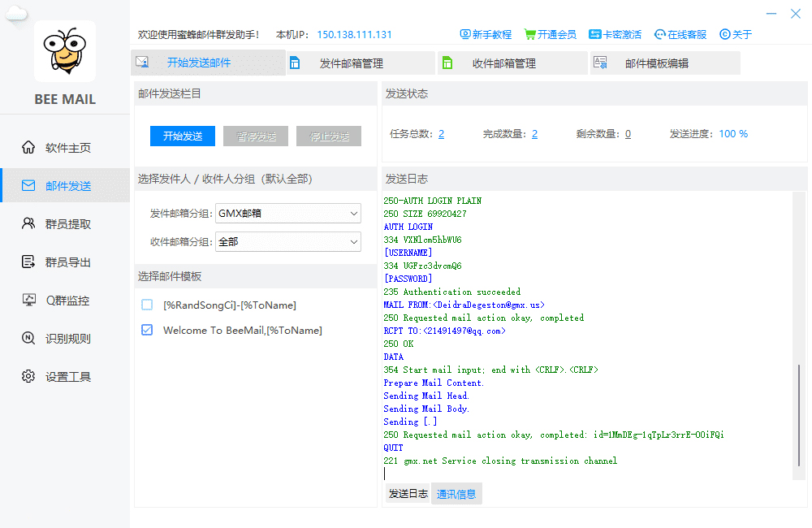Click the template icon on 邮件模板编辑 tab
812x528 pixels.
click(x=600, y=63)
